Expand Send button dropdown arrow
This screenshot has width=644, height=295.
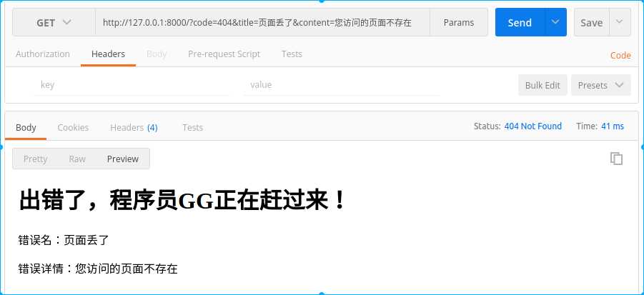click(x=555, y=22)
